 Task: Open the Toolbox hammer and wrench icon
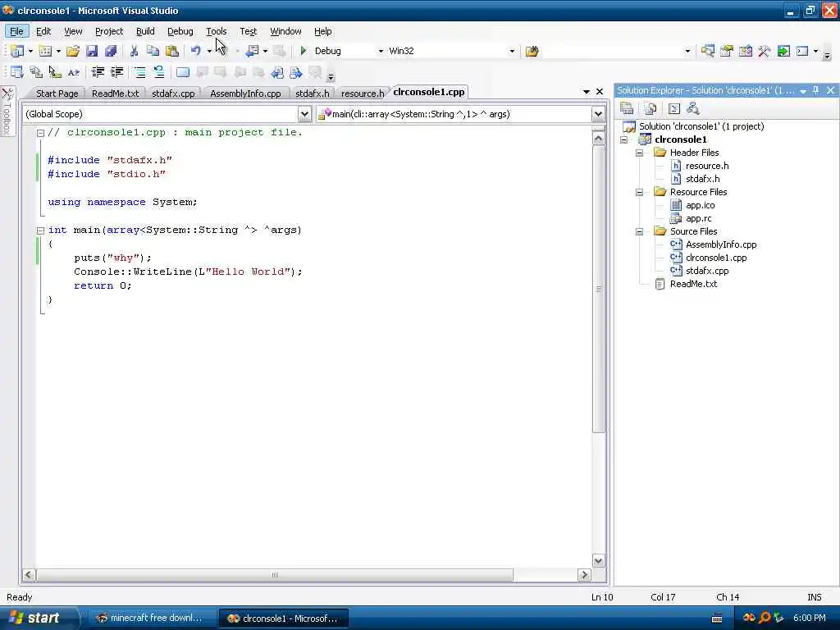point(764,51)
